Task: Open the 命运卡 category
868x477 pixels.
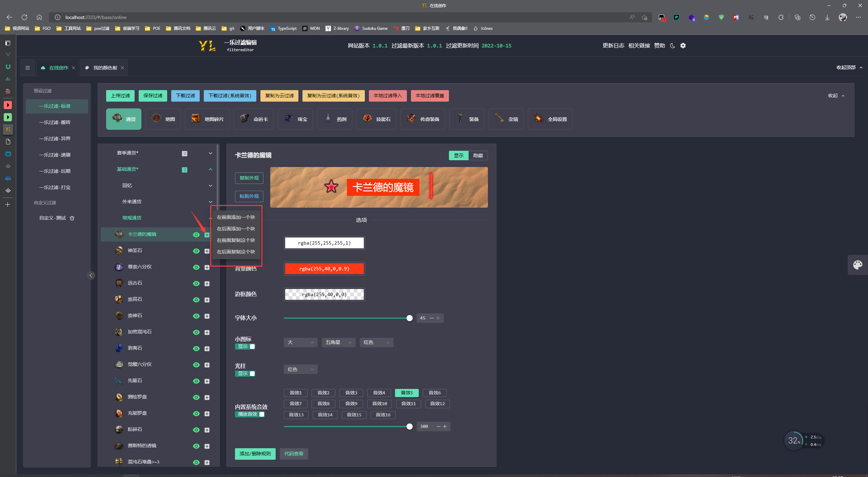Action: coord(254,119)
